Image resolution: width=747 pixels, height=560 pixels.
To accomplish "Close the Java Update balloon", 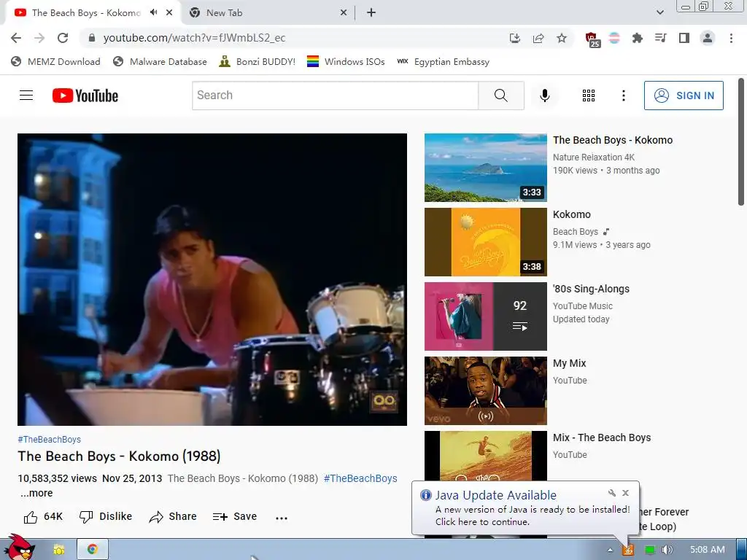I will point(625,493).
